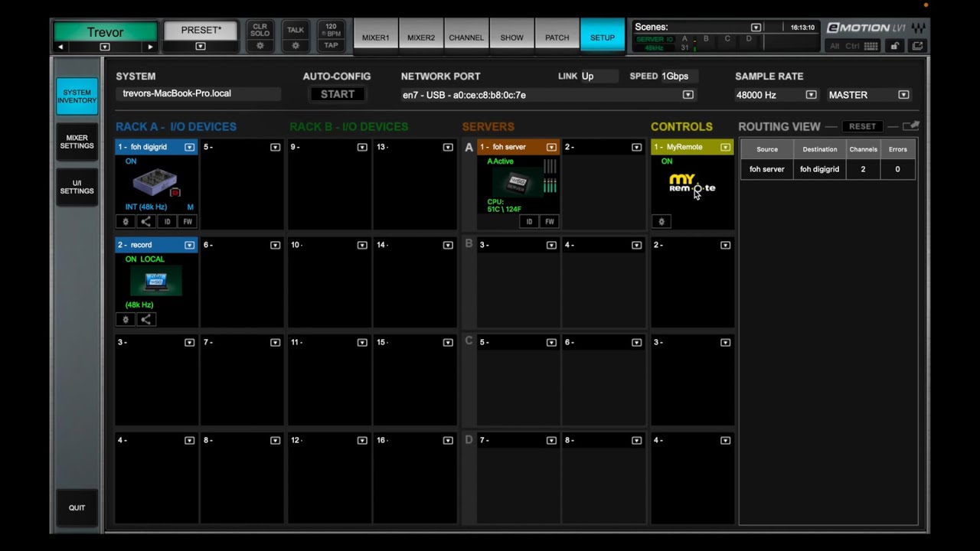The width and height of the screenshot is (980, 551).
Task: Open Rack B slot 9 dropdown
Action: pyautogui.click(x=362, y=147)
